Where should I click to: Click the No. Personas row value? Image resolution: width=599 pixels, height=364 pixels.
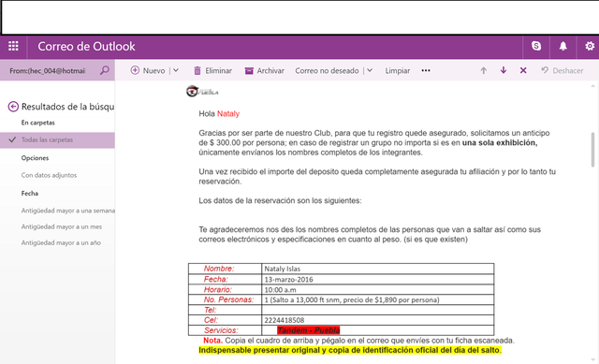pyautogui.click(x=352, y=299)
